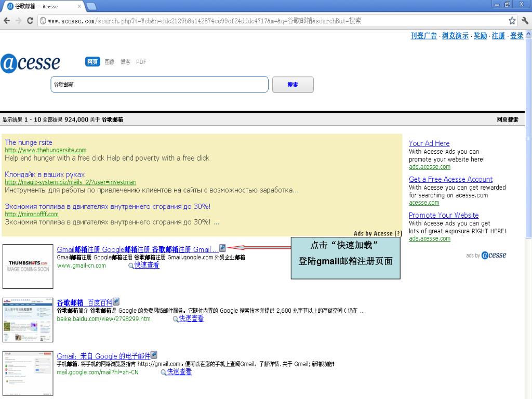Click magnifier icon next to mail.google.com result

pyautogui.click(x=164, y=372)
